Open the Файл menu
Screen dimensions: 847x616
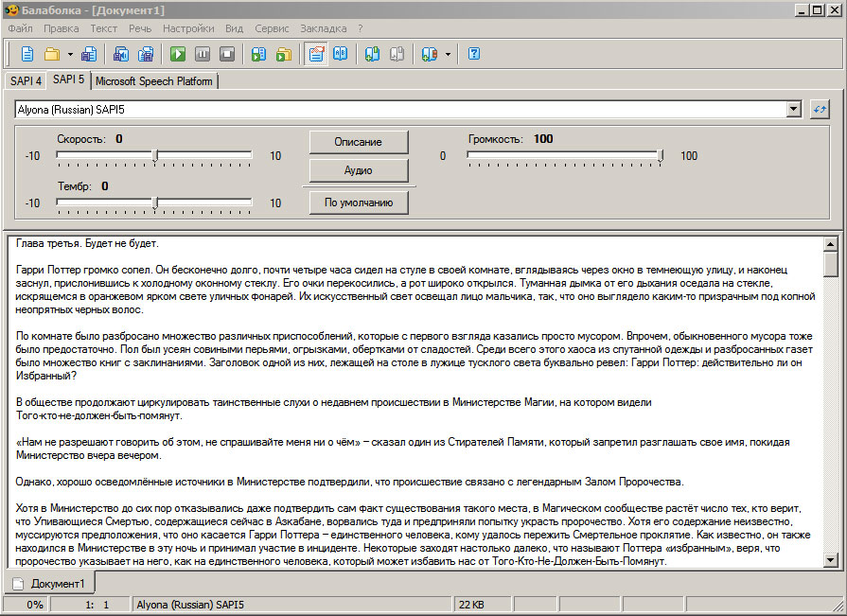[x=21, y=28]
